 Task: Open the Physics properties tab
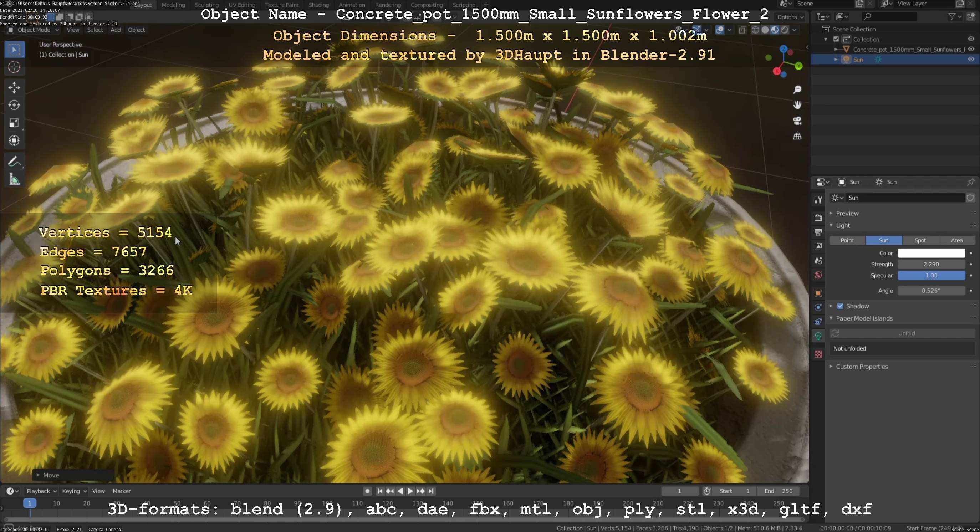click(818, 307)
